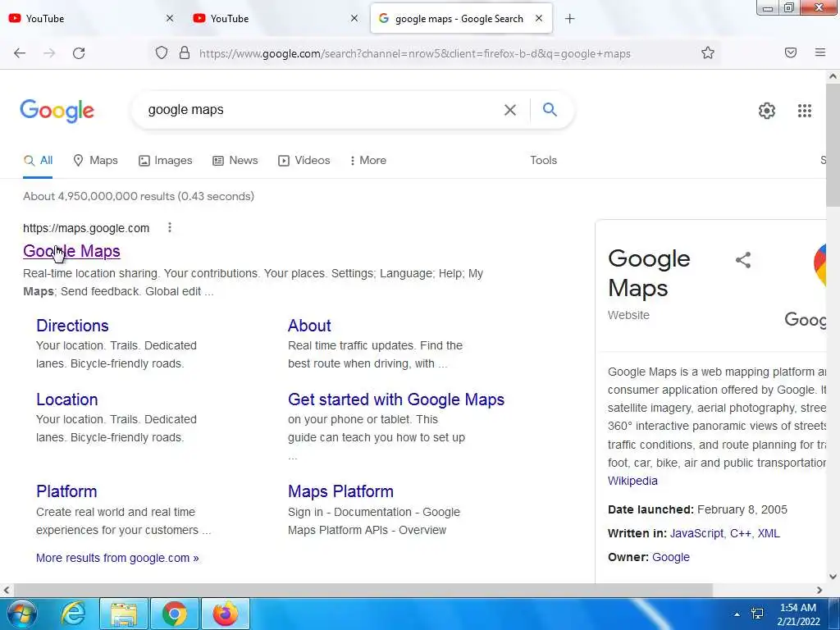Click More results from google.com
The width and height of the screenshot is (840, 630).
117,558
